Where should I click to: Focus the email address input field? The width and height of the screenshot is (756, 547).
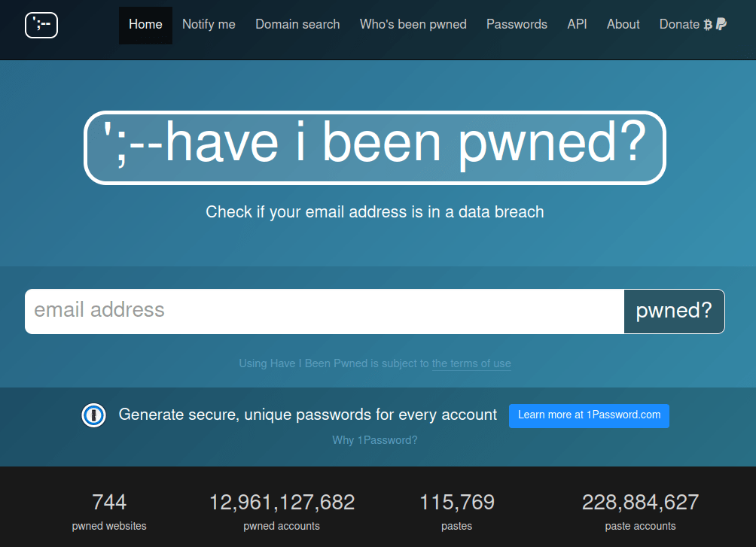(325, 311)
